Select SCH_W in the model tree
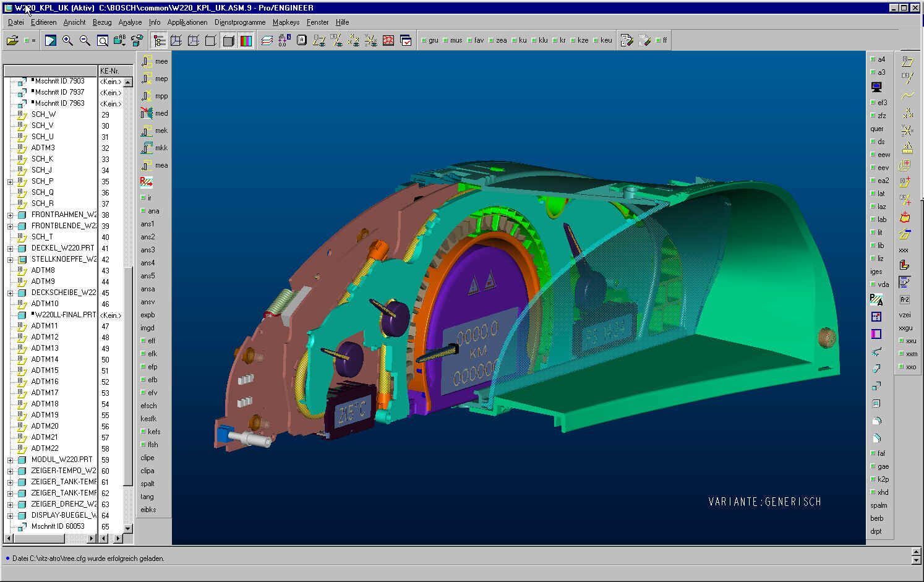 (x=43, y=114)
